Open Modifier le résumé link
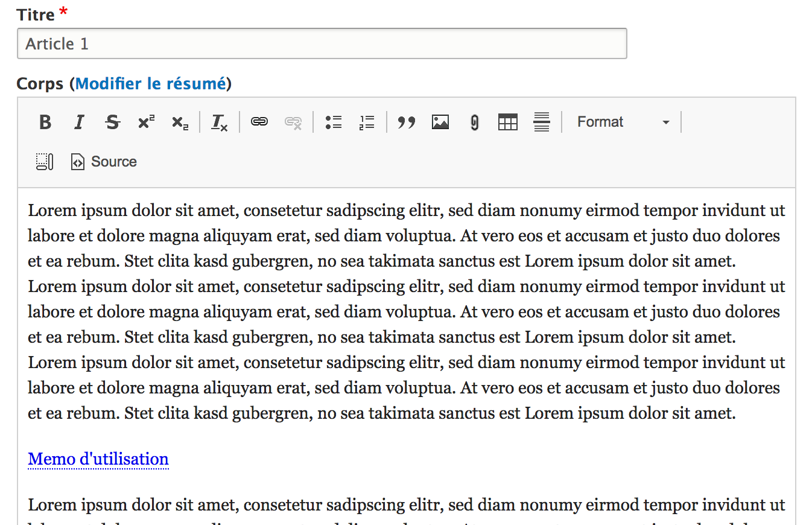 pos(150,83)
